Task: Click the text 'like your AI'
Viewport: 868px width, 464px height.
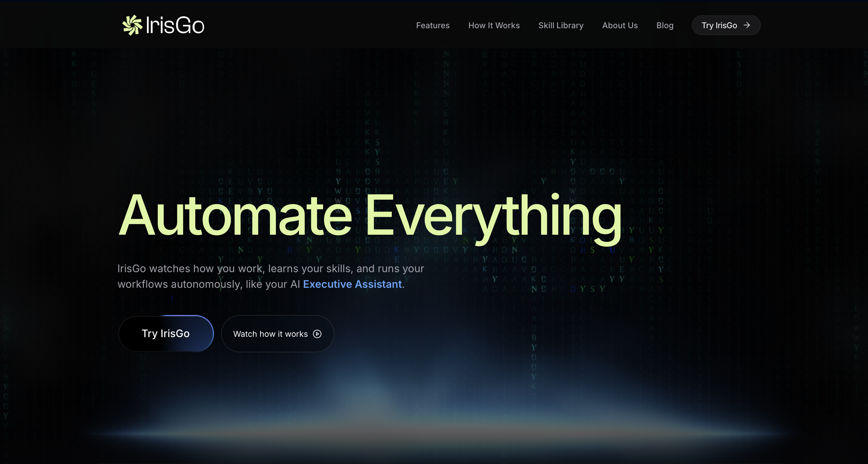Action: [273, 284]
